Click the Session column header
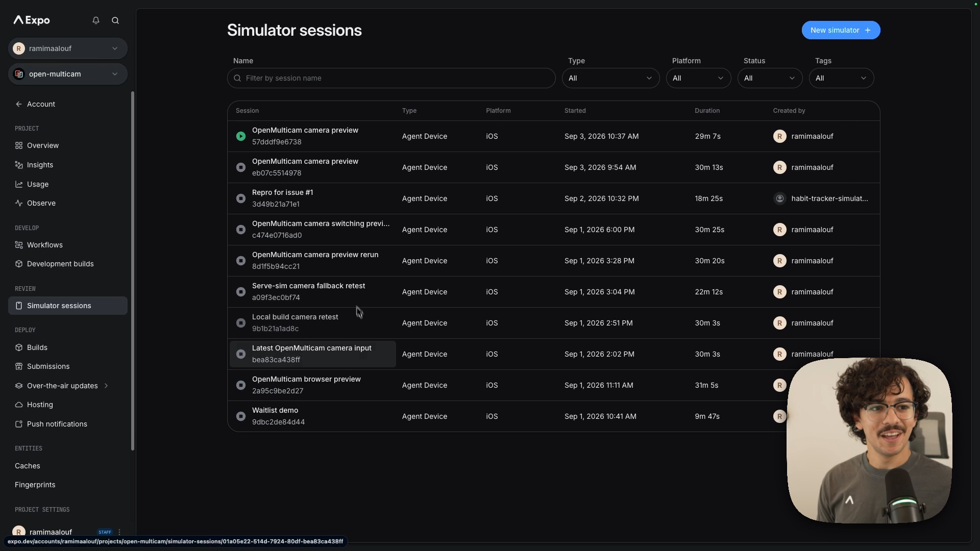Screen dimensions: 980x551 click(x=247, y=111)
